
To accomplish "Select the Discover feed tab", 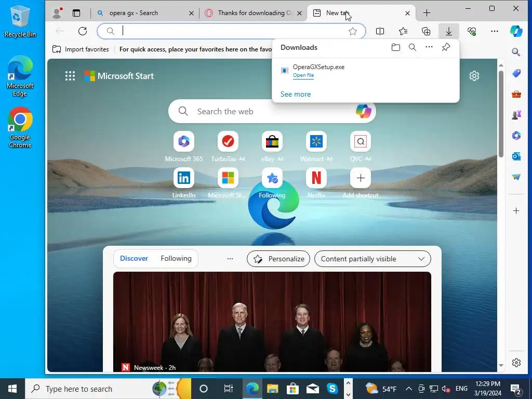I will click(x=134, y=259).
